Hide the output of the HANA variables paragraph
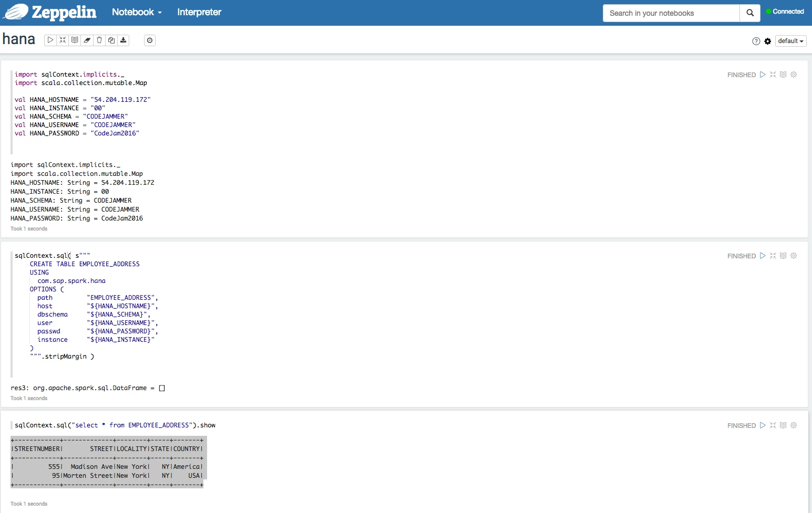This screenshot has height=513, width=812. [x=783, y=75]
